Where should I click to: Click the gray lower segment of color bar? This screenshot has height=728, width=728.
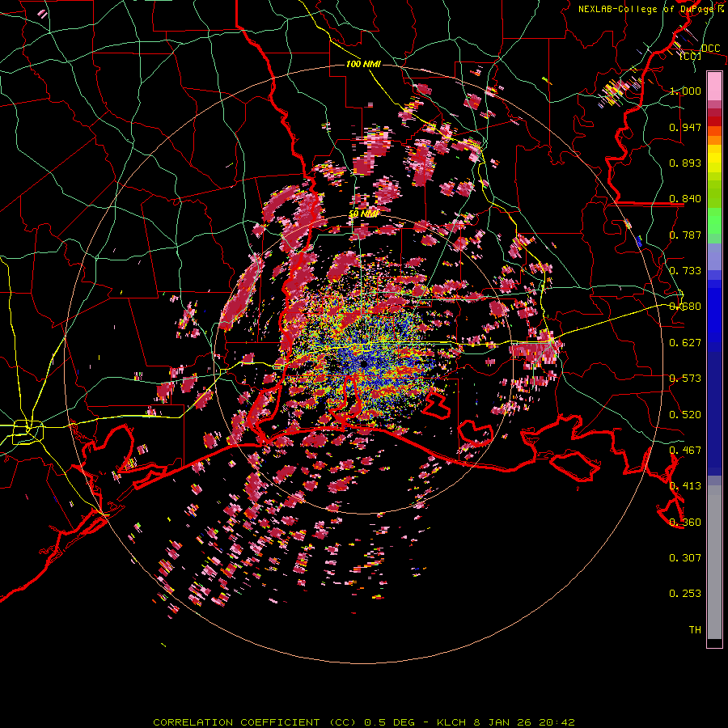[x=714, y=562]
